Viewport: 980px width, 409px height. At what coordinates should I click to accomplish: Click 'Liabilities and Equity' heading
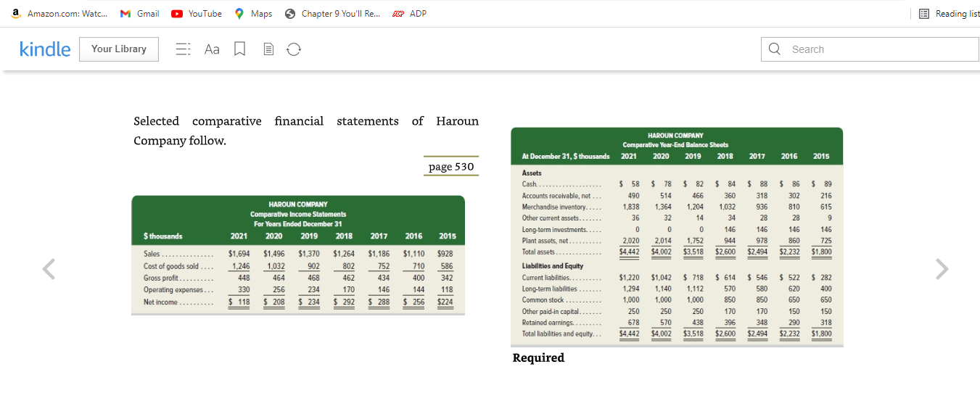click(553, 265)
